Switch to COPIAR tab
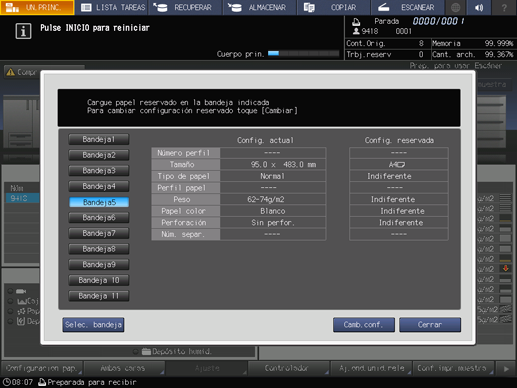Viewport: 517px width, 388px height. [x=334, y=7]
